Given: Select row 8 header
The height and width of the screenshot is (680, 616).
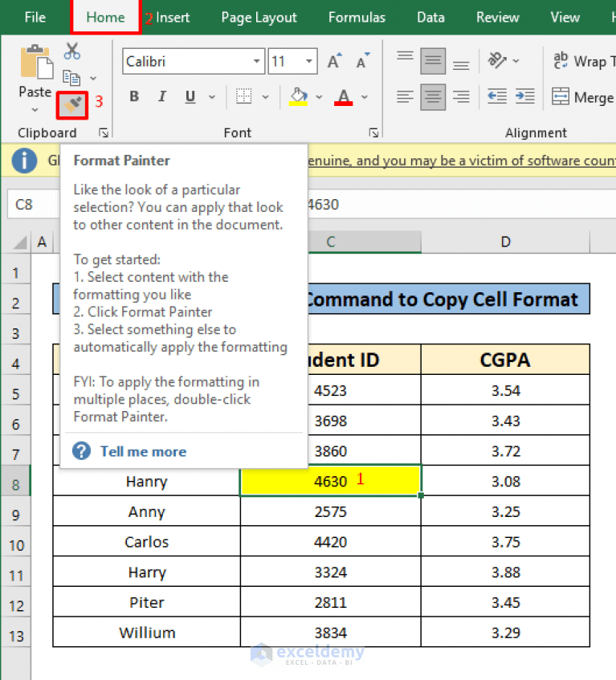Looking at the screenshot, I should point(15,481).
